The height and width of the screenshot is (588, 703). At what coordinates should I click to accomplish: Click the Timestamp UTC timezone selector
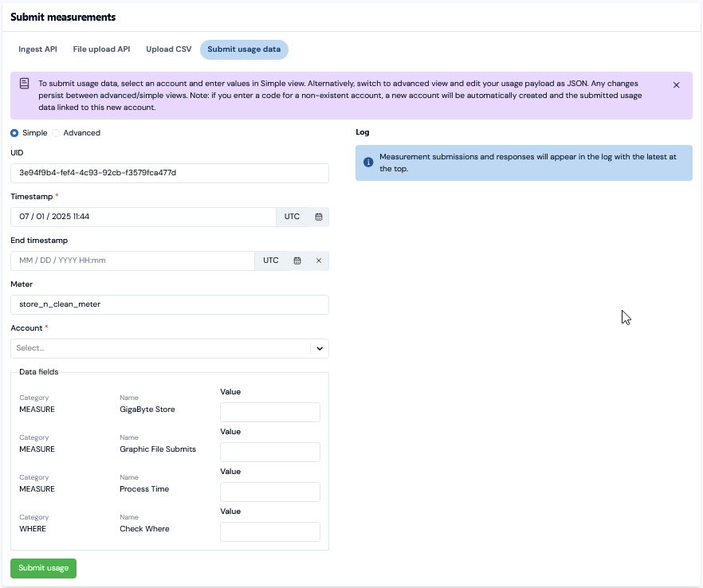(292, 217)
